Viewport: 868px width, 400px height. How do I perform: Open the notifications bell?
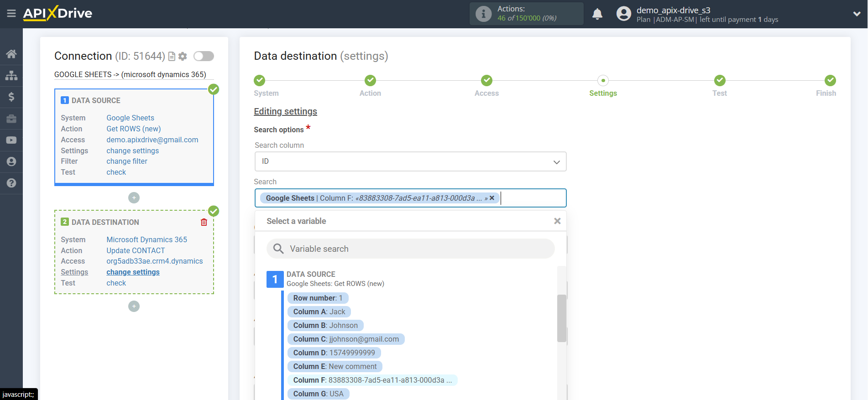[597, 14]
